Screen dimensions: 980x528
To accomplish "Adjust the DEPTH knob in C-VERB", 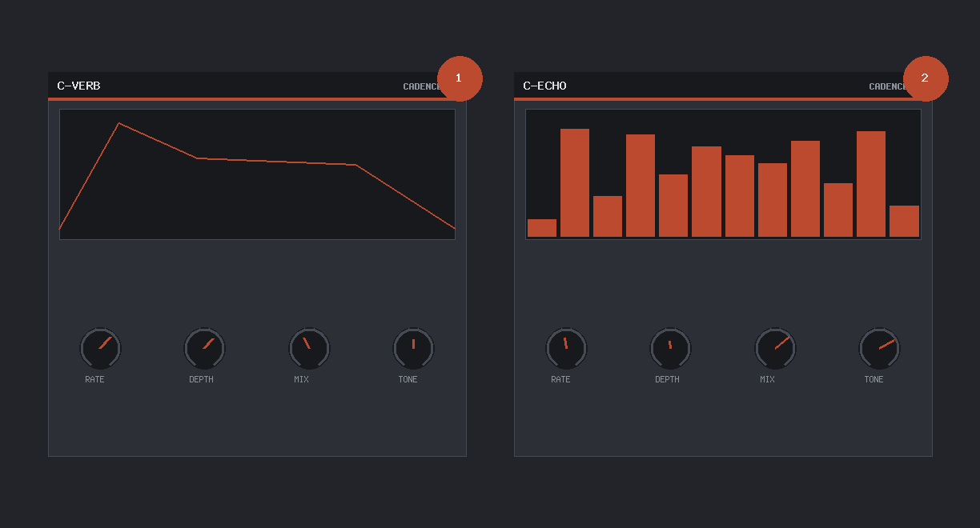I will (205, 349).
